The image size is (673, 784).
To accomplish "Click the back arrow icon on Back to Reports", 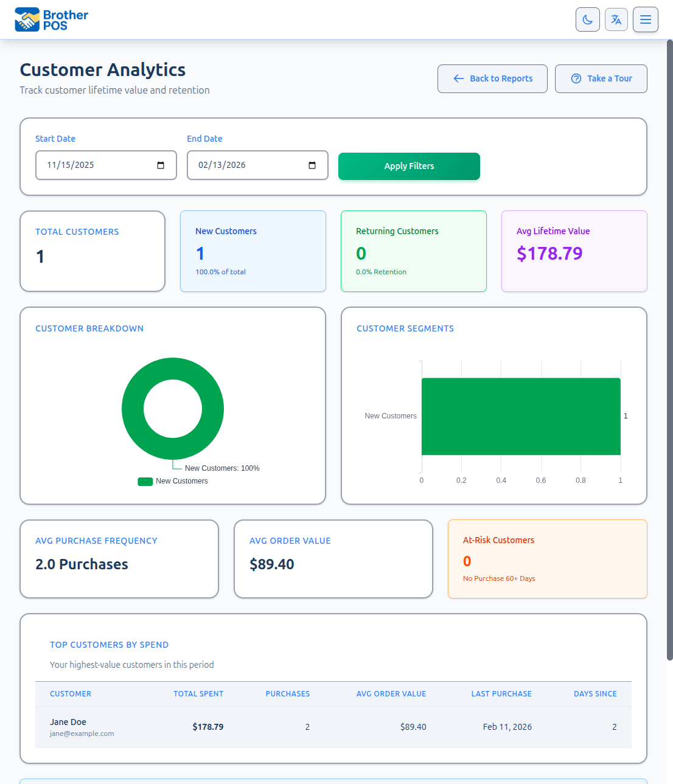I will coord(458,78).
